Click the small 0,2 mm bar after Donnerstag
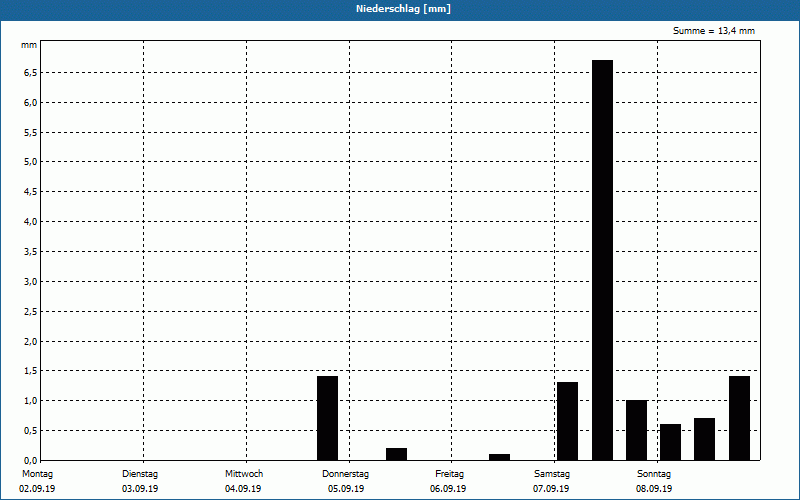This screenshot has height=500, width=800. click(x=396, y=454)
